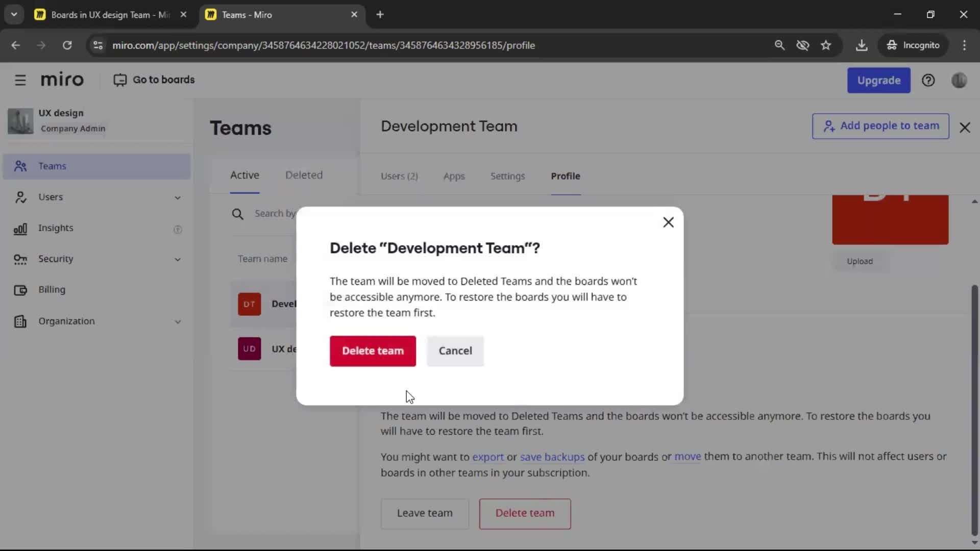
Task: Confirm with the red Delete team button in dialog
Action: [373, 351]
